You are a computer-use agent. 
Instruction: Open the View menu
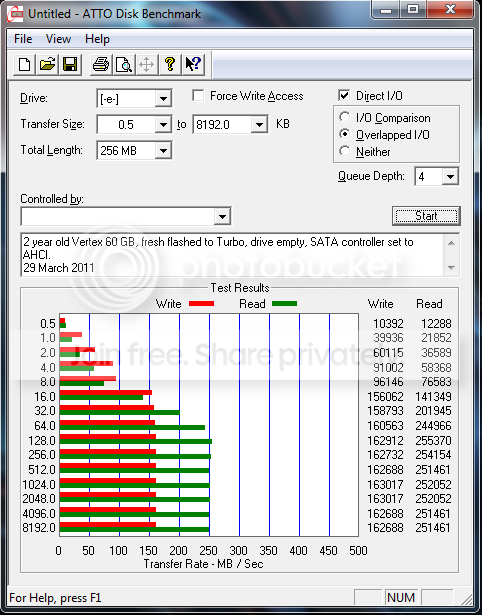pyautogui.click(x=58, y=39)
